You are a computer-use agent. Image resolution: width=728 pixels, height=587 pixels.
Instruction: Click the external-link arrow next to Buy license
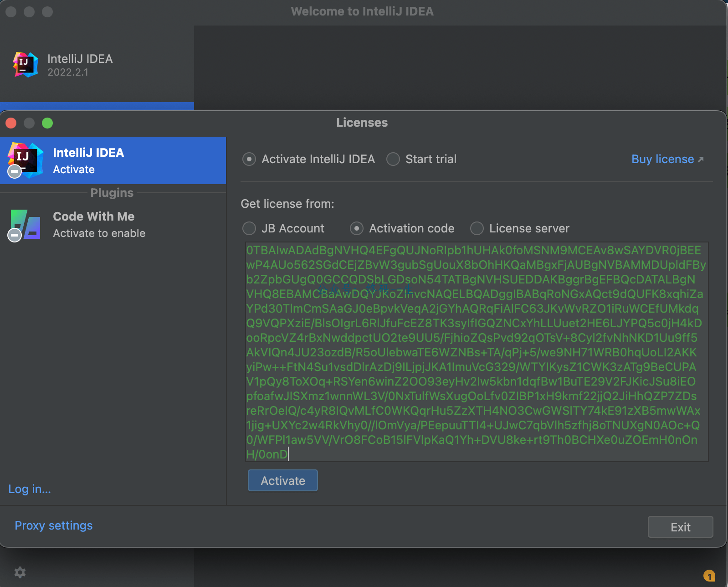701,159
